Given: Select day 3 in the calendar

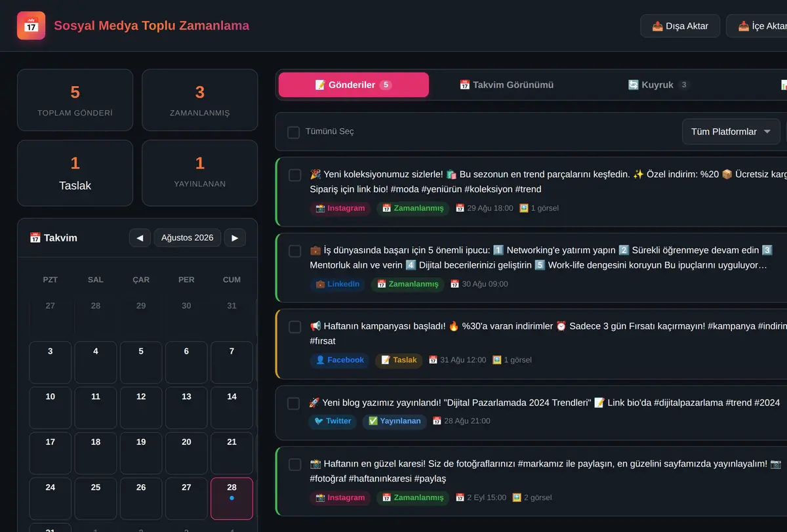Looking at the screenshot, I should click(x=50, y=363).
